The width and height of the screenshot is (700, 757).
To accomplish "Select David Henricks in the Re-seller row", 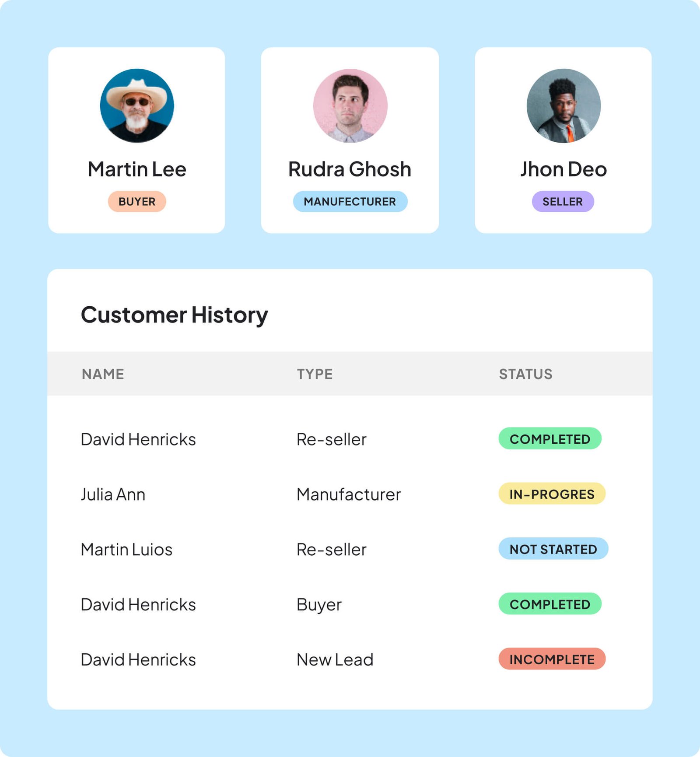I will pyautogui.click(x=138, y=439).
